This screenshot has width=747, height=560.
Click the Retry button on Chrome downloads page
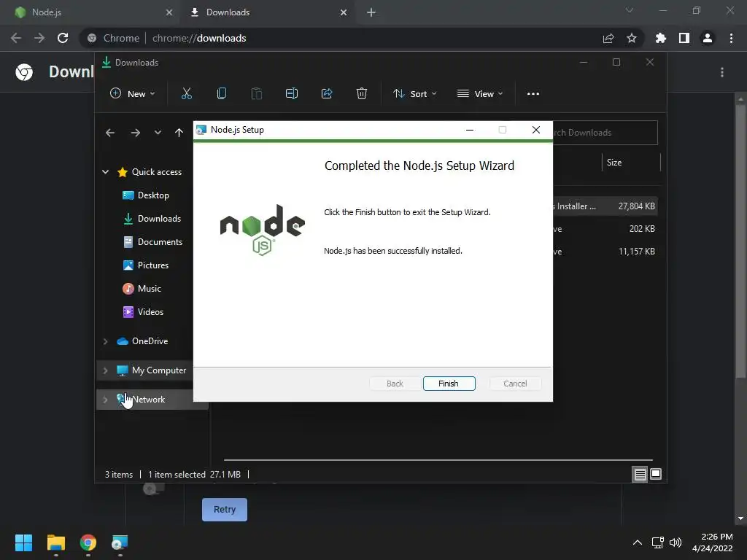[225, 510]
